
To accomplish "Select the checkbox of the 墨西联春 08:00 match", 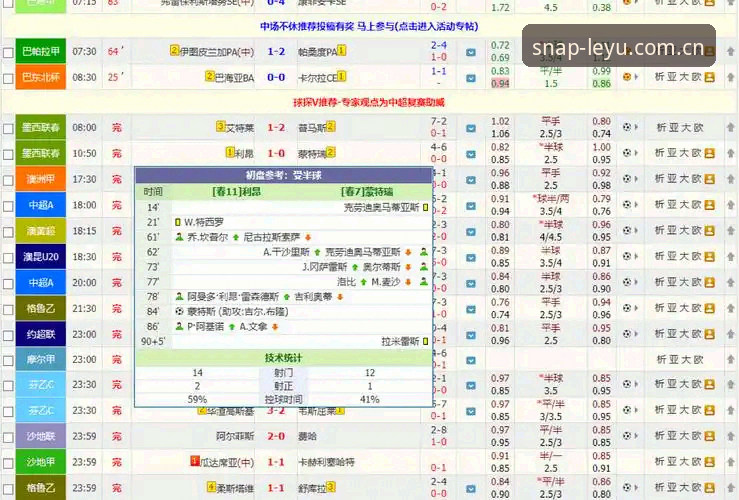I will 8,129.
